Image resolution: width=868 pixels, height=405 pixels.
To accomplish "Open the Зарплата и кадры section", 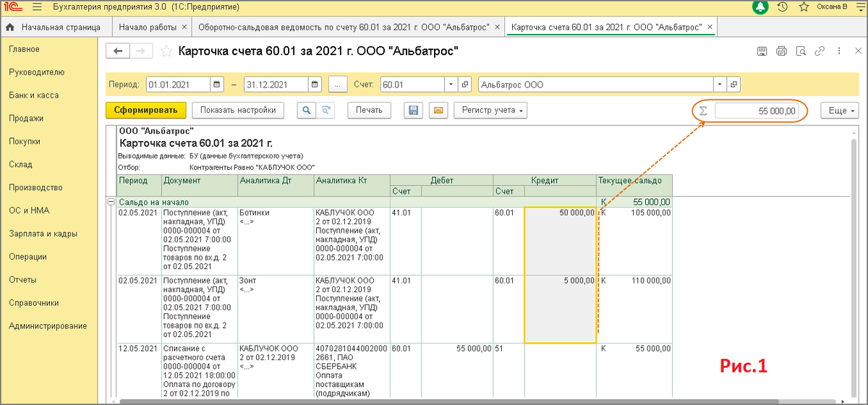I will 43,234.
